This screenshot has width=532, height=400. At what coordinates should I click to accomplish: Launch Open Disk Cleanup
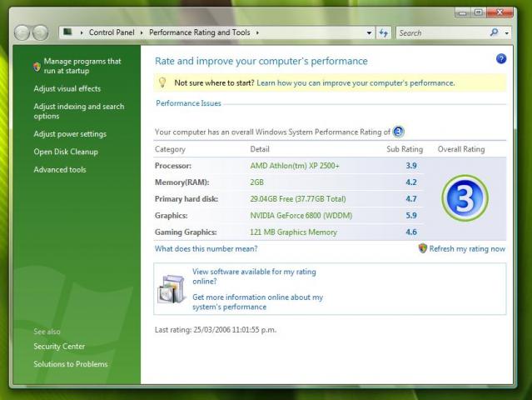[x=66, y=152]
